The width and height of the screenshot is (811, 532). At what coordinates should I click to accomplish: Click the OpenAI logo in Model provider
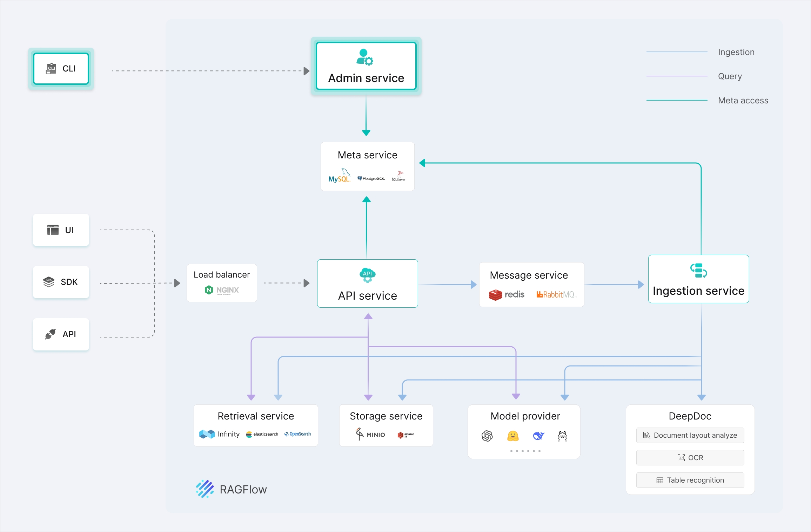[x=487, y=436]
